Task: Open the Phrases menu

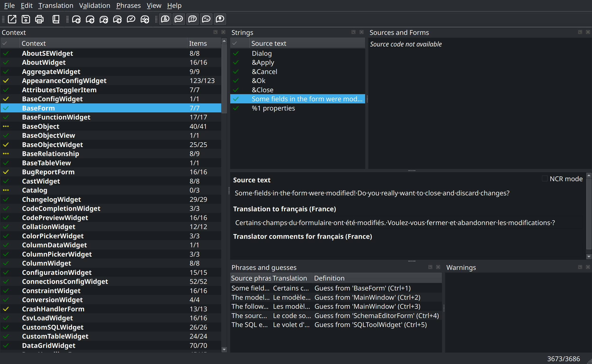Action: [128, 5]
